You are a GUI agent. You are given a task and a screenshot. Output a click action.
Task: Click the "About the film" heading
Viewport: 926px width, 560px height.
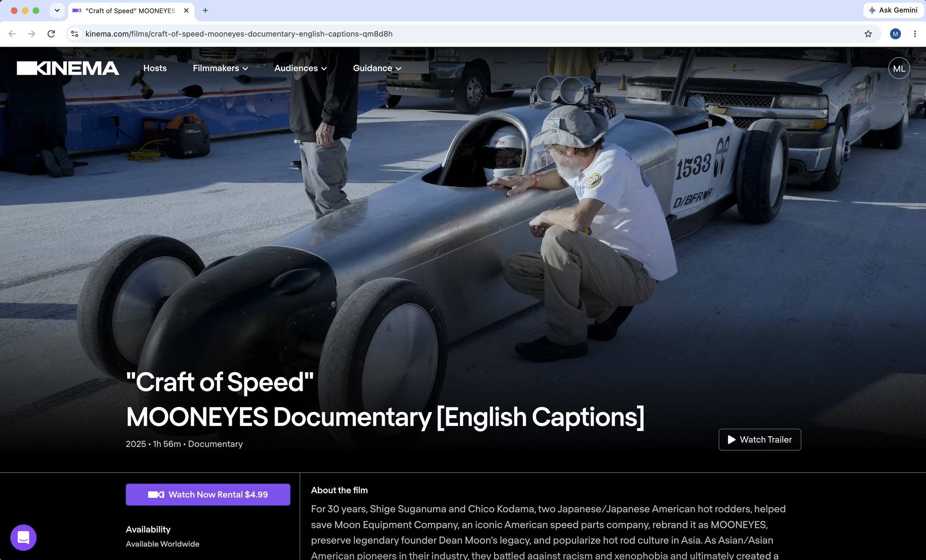[x=339, y=490]
